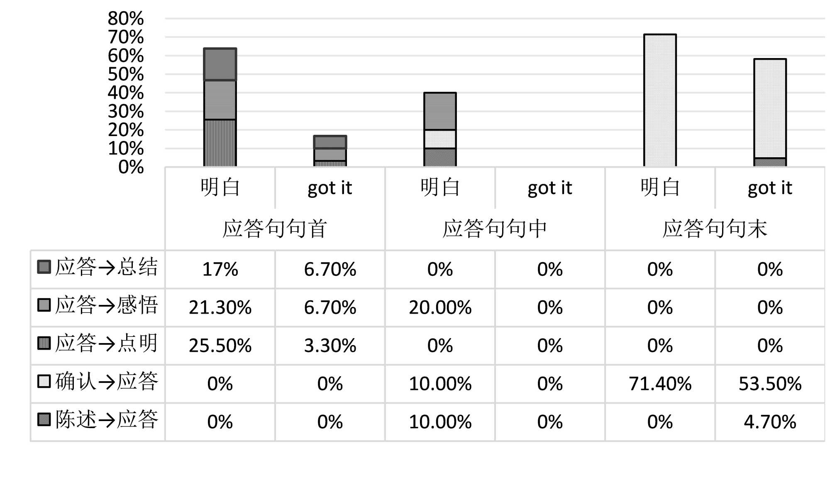The width and height of the screenshot is (830, 504).
Task: Click the 应答→感悟 legend swatch
Action: (x=44, y=305)
